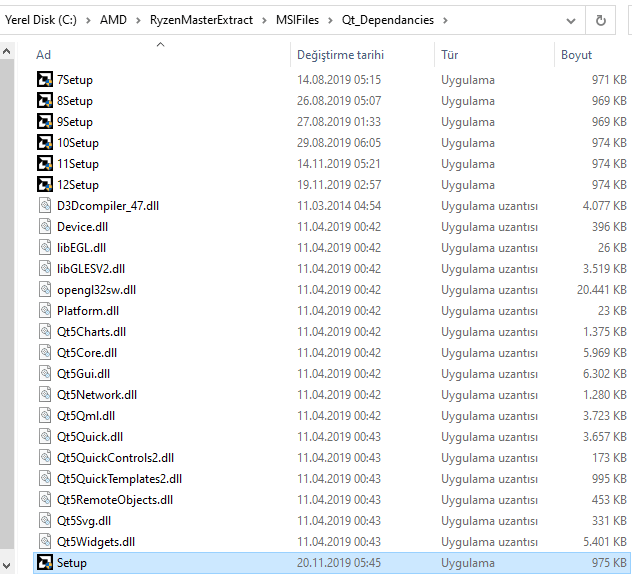Viewport: 632px width, 577px height.
Task: Select the file name Qt5Network.dll
Action: coord(97,394)
